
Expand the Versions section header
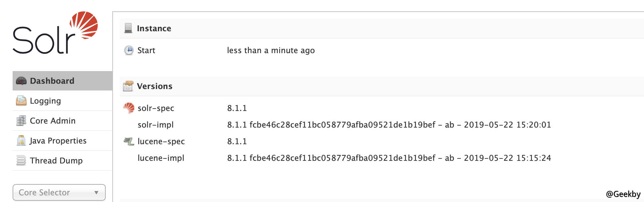[x=154, y=86]
